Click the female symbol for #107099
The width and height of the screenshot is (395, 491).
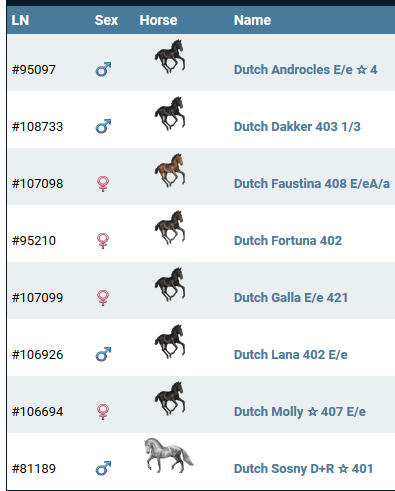click(x=103, y=298)
